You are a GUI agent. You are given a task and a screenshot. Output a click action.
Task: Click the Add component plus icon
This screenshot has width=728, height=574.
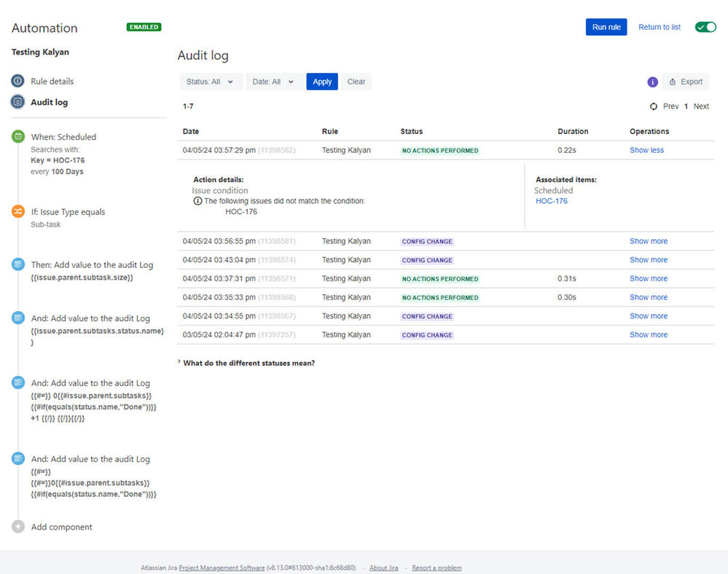pos(18,527)
